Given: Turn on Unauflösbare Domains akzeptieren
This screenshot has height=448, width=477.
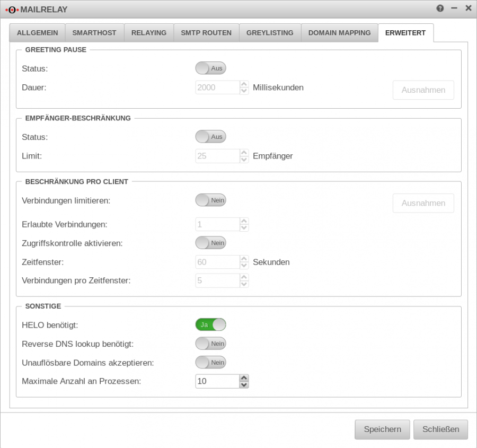Looking at the screenshot, I should click(x=210, y=362).
